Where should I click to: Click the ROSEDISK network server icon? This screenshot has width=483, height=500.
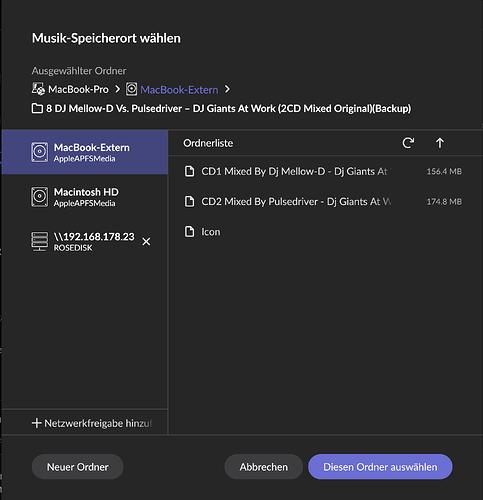click(40, 242)
